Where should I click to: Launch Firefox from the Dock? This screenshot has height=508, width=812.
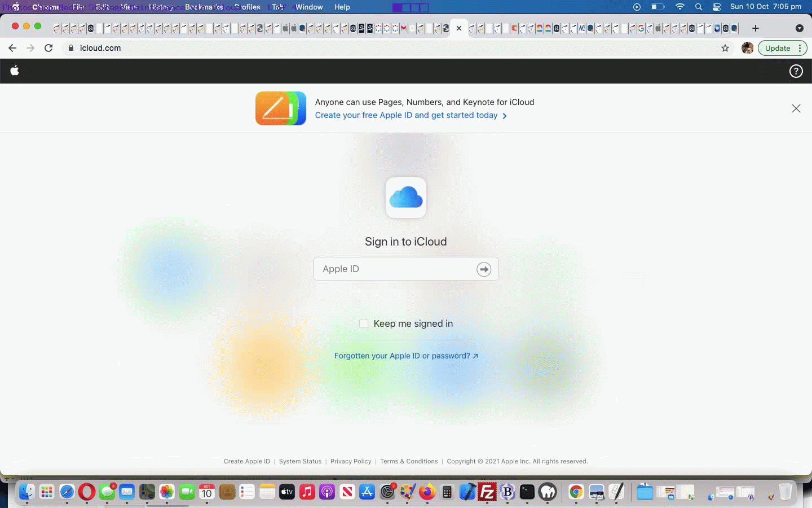click(427, 492)
